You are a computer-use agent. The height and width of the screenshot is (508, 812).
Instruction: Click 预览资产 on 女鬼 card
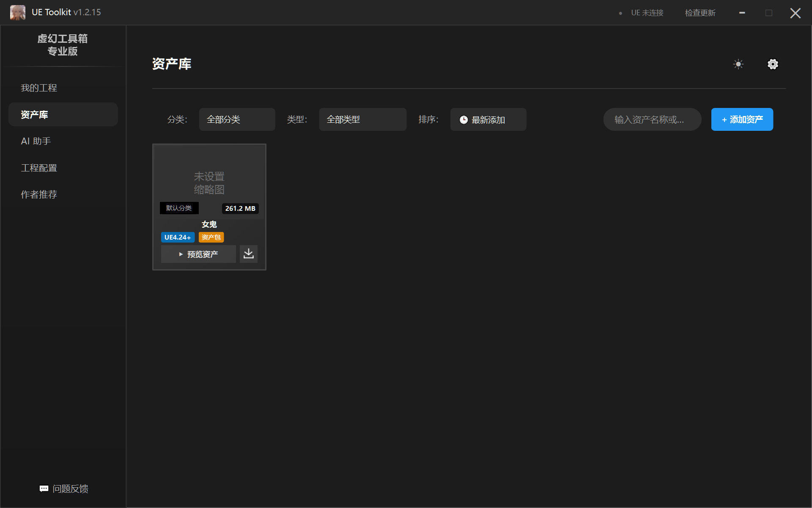tap(198, 254)
